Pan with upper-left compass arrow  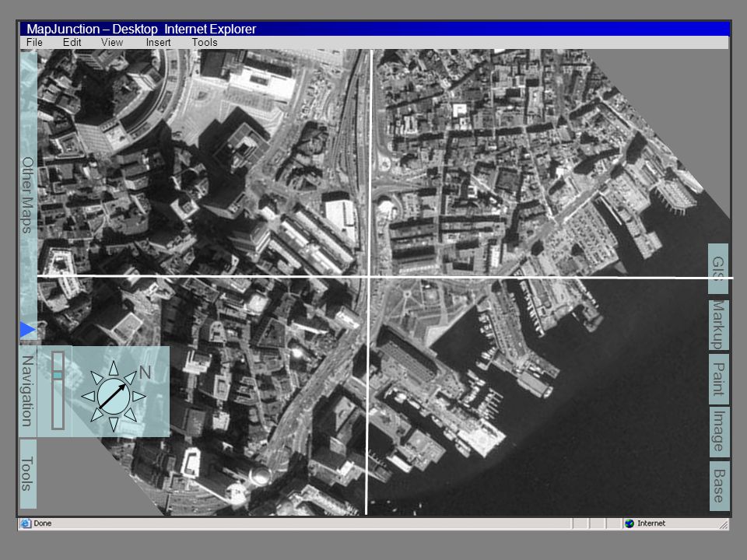96,378
